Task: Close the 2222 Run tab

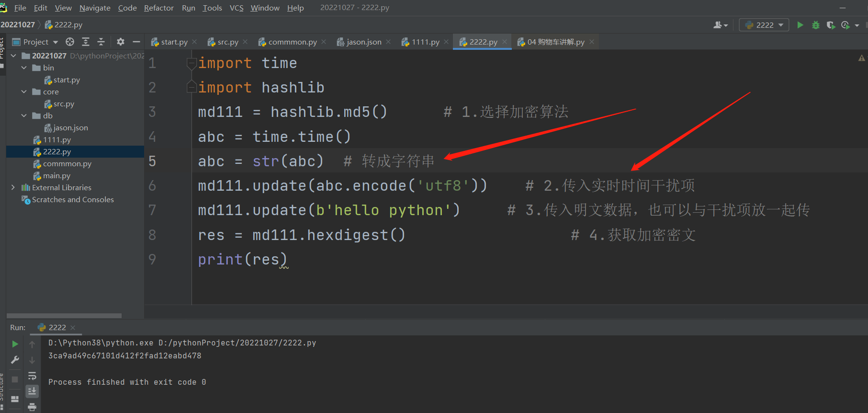Action: [x=73, y=328]
